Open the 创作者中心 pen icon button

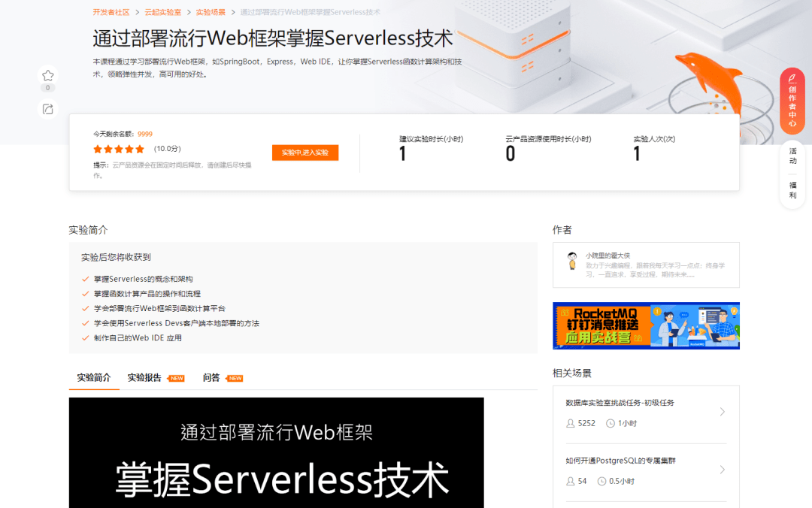[x=792, y=79]
